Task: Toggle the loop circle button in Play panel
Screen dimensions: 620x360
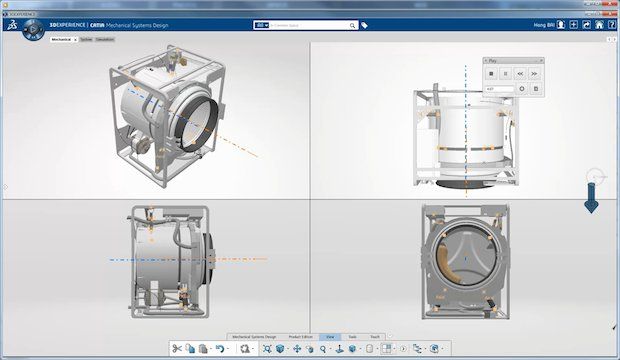Action: point(522,89)
